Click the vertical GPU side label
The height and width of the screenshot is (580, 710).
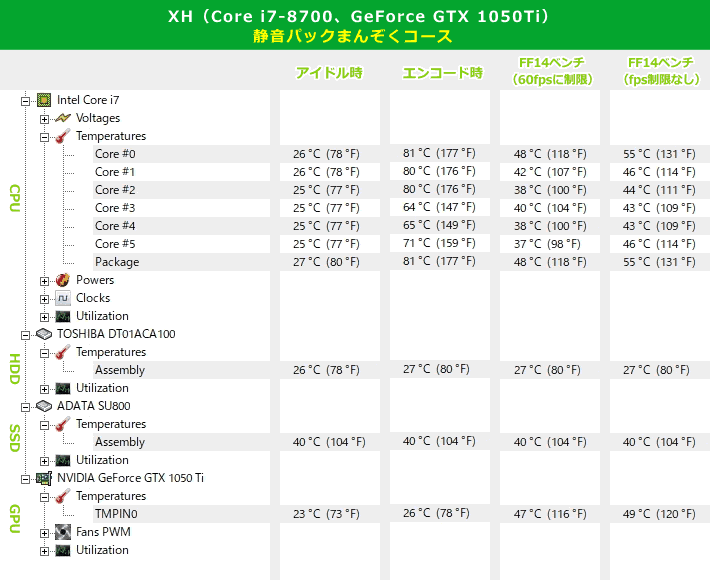(x=15, y=518)
